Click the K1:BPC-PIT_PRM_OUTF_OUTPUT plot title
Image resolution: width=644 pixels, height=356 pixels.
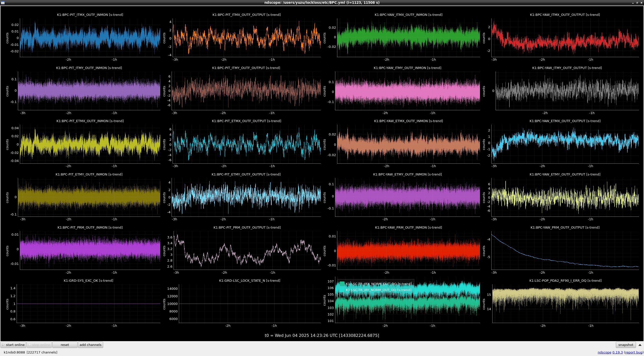[247, 227]
